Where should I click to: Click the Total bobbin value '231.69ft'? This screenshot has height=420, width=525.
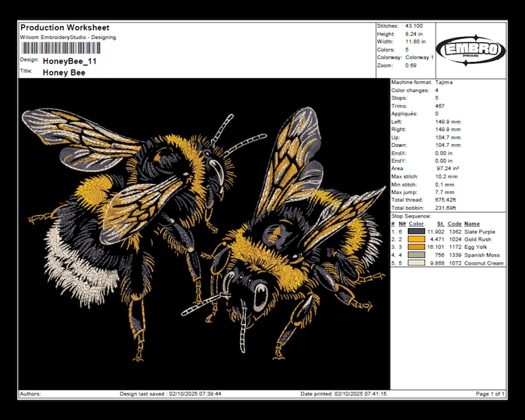pos(445,208)
